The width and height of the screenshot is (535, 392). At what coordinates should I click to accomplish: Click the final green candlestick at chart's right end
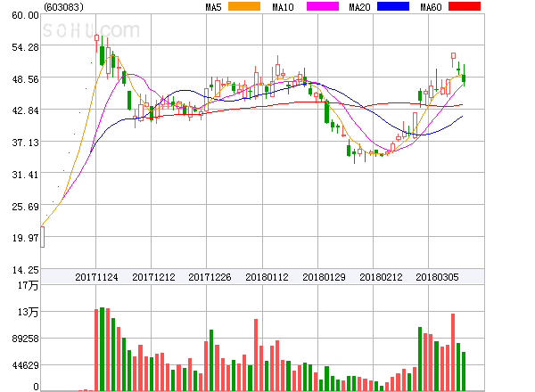tap(464, 78)
